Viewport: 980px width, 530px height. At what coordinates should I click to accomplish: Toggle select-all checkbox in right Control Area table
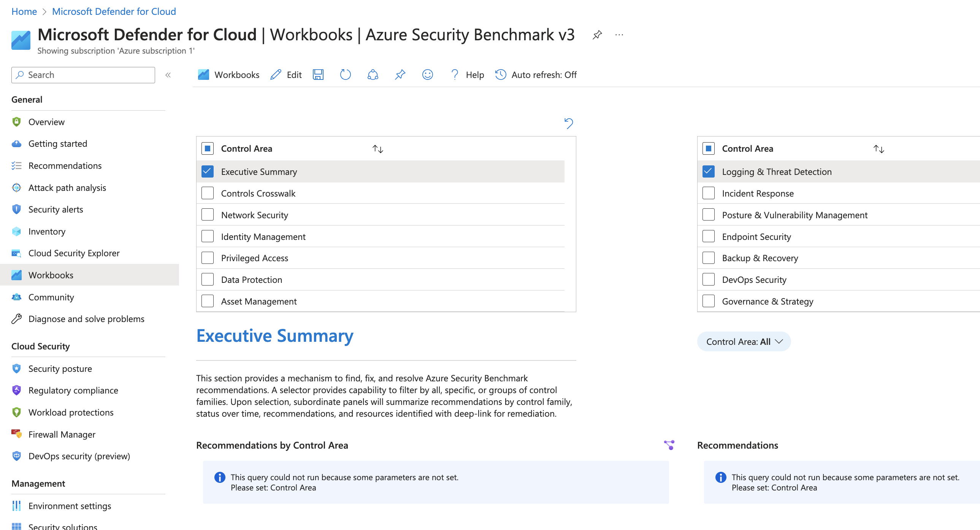tap(708, 148)
